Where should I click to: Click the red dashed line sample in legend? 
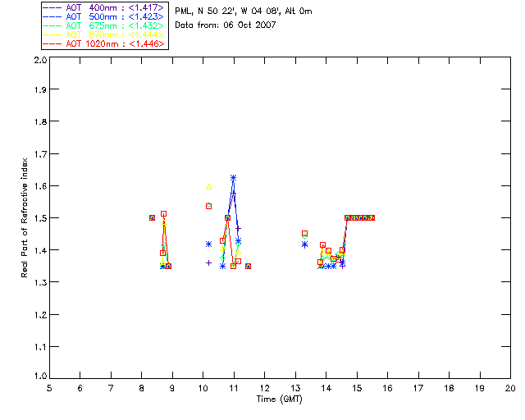52,43
